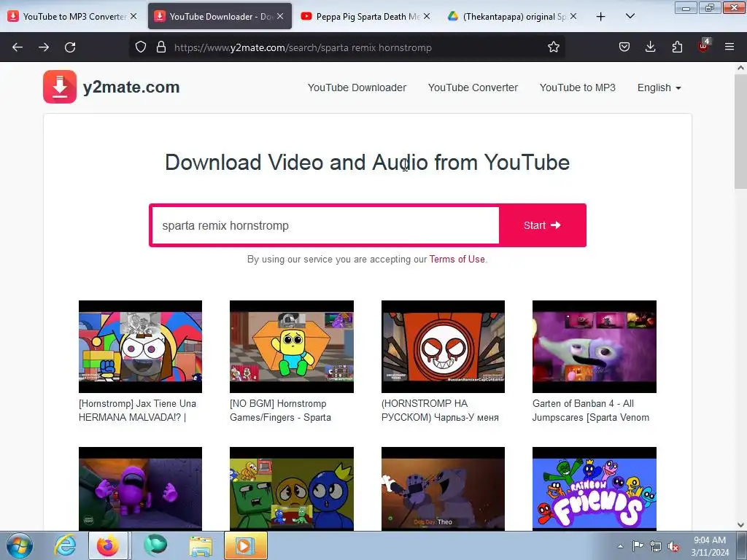The width and height of the screenshot is (747, 560).
Task: Click title '[Hornstromp] Jax Tiene Una HERMANA MALVADA'
Action: (137, 411)
